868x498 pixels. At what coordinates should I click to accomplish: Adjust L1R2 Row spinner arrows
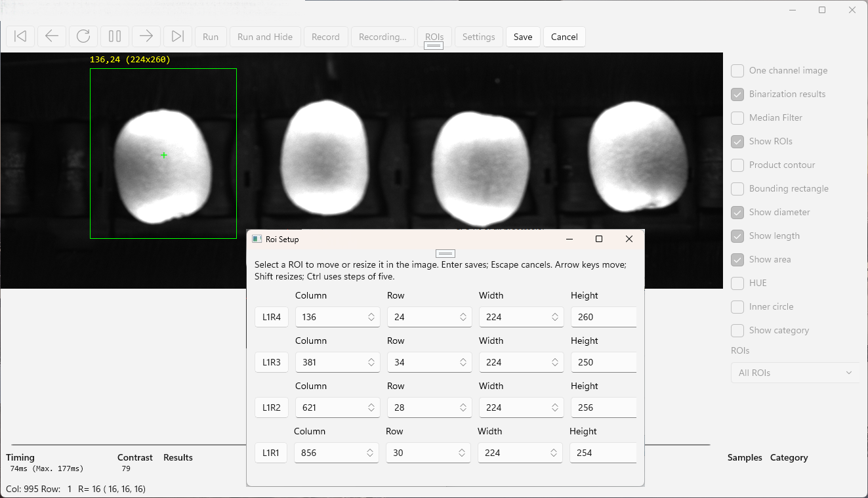[463, 407]
